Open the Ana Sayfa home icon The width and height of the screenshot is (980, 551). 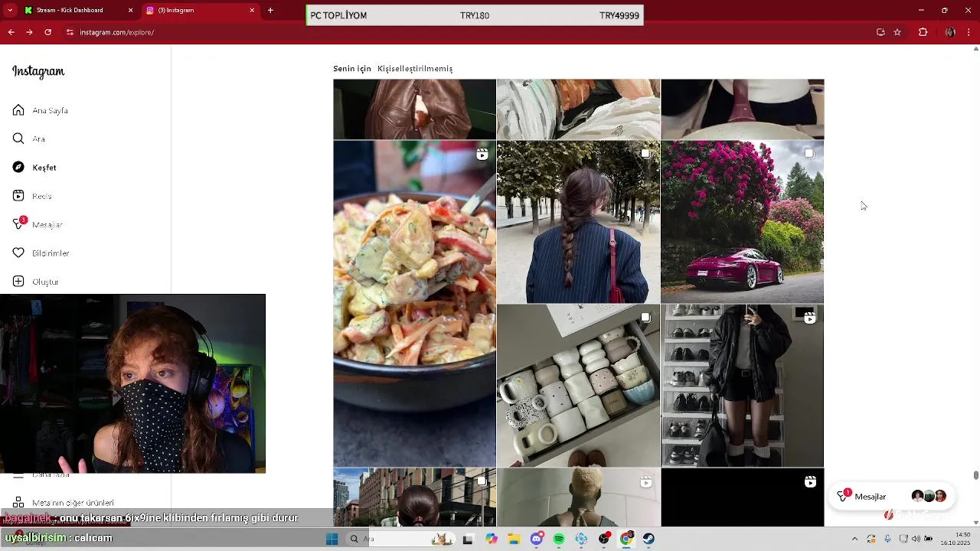tap(18, 110)
